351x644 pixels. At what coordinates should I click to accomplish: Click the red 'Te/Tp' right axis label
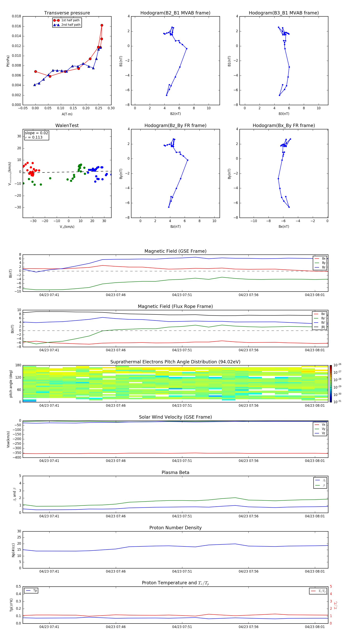tap(336, 605)
